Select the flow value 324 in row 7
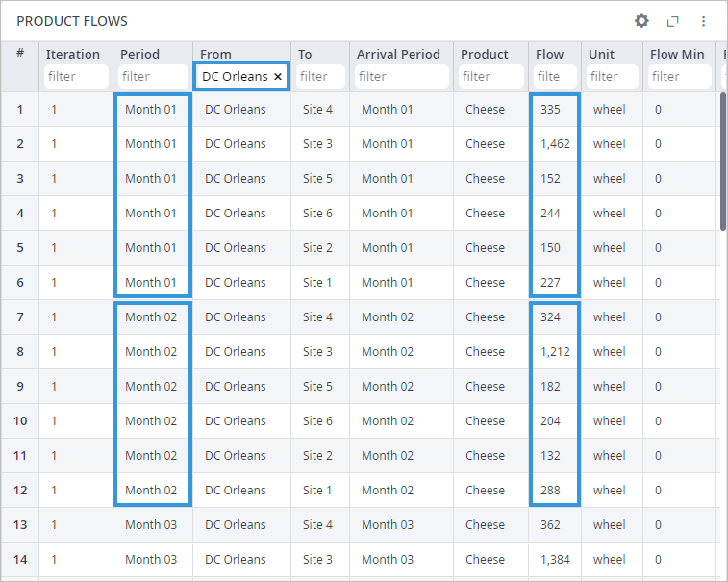The height and width of the screenshot is (582, 728). pyautogui.click(x=550, y=317)
